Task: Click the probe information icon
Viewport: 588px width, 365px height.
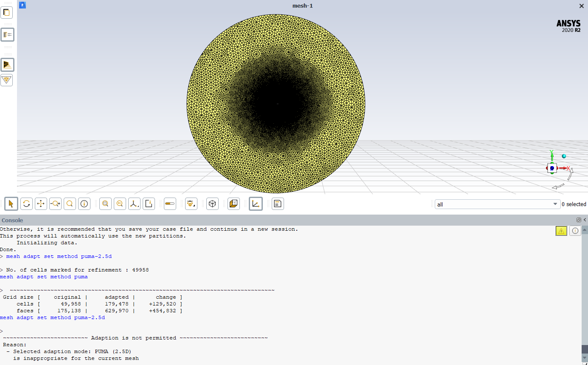Action: tap(84, 204)
